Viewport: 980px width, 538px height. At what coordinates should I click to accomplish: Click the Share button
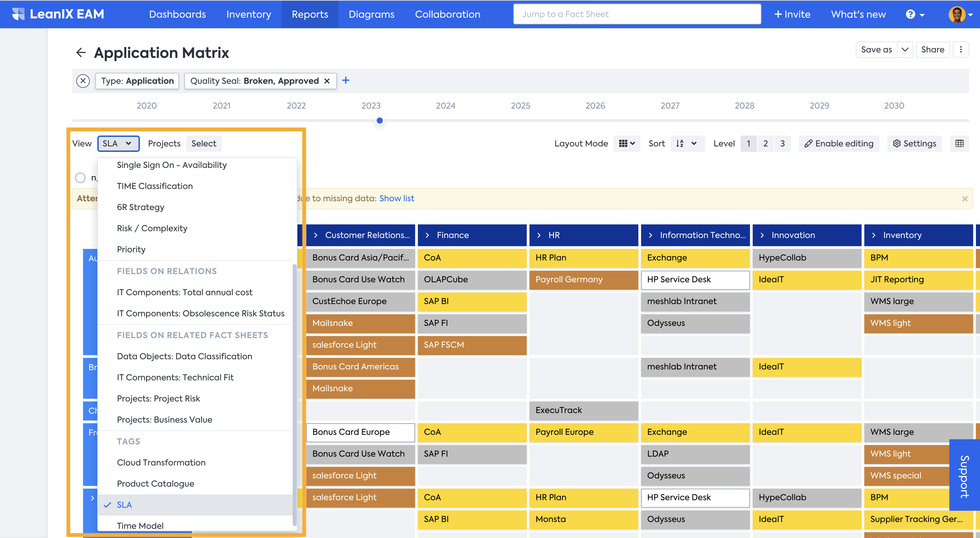click(x=932, y=49)
